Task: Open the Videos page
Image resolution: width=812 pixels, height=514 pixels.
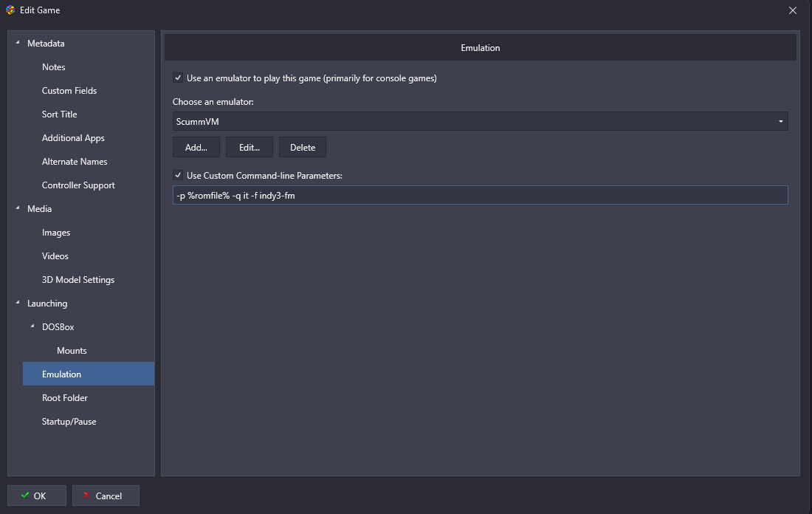Action: point(55,256)
